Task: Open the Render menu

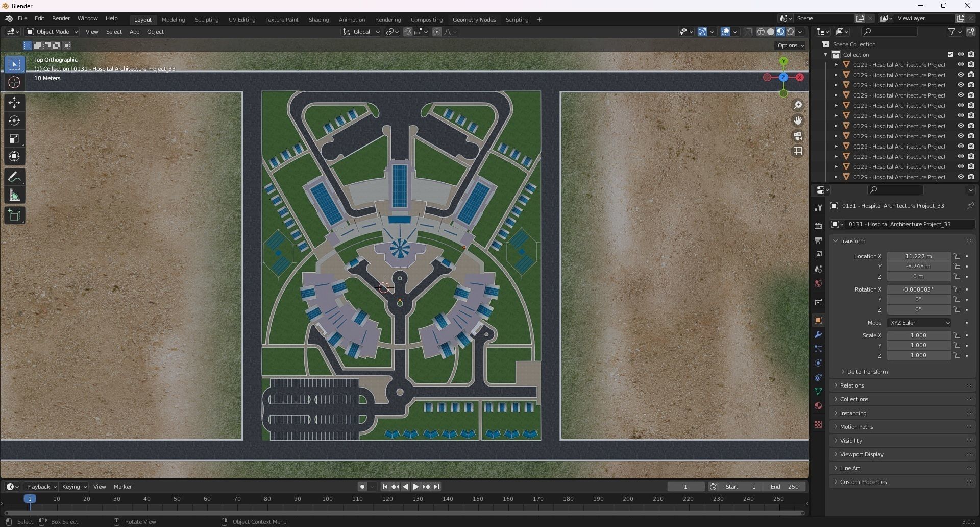Action: tap(61, 18)
